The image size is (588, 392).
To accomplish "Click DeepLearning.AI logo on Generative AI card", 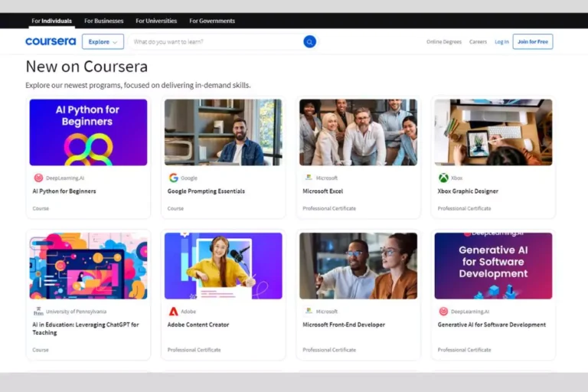I will click(x=443, y=312).
